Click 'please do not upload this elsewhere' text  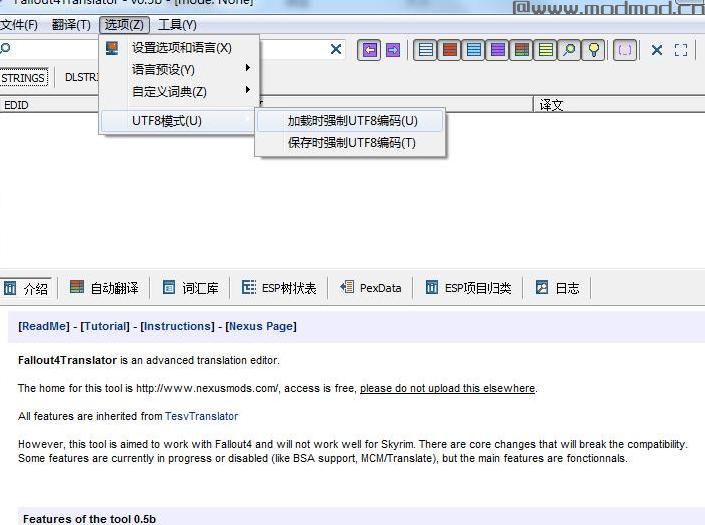tap(447, 388)
